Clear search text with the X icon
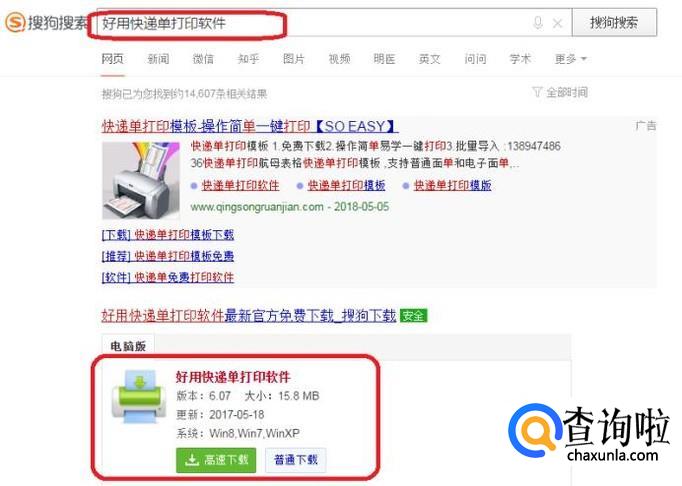The height and width of the screenshot is (486, 682). [557, 23]
